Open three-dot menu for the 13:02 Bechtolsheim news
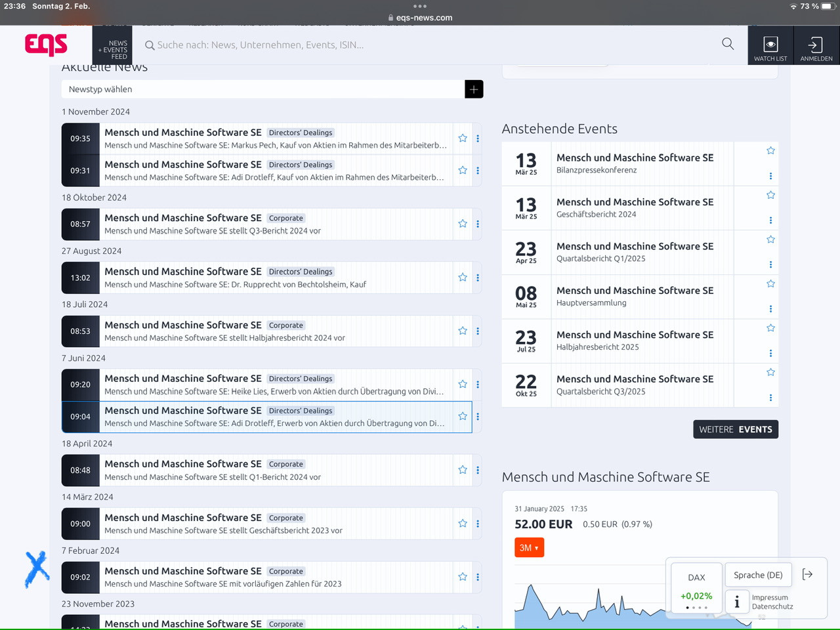The height and width of the screenshot is (630, 840). [x=478, y=278]
